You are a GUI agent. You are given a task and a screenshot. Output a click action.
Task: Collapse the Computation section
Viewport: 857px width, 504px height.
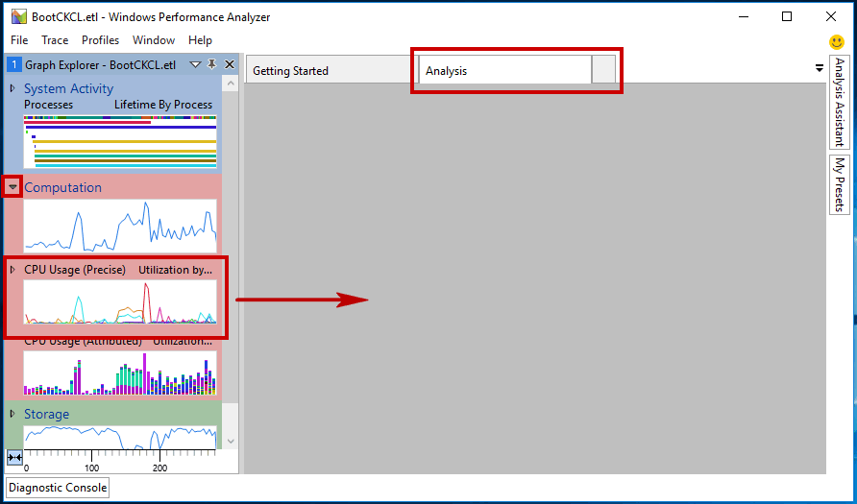click(12, 187)
